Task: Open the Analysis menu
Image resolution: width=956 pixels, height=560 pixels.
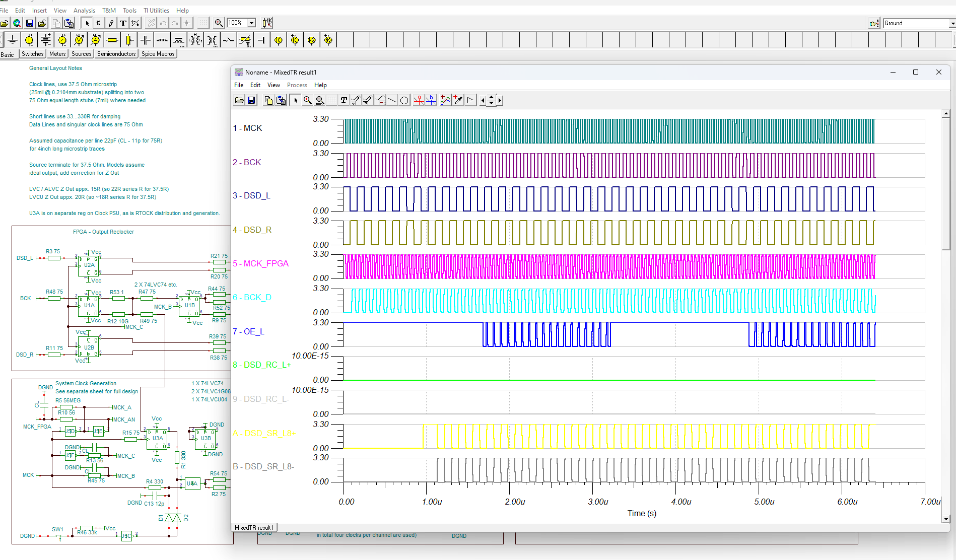Action: pos(84,11)
